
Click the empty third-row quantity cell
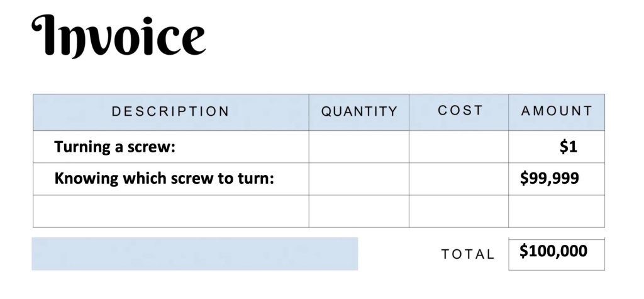pyautogui.click(x=359, y=211)
